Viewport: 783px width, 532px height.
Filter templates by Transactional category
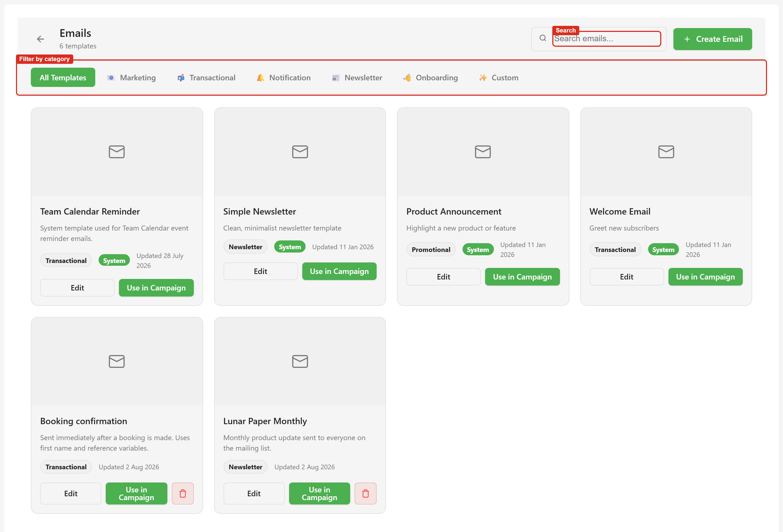click(206, 78)
